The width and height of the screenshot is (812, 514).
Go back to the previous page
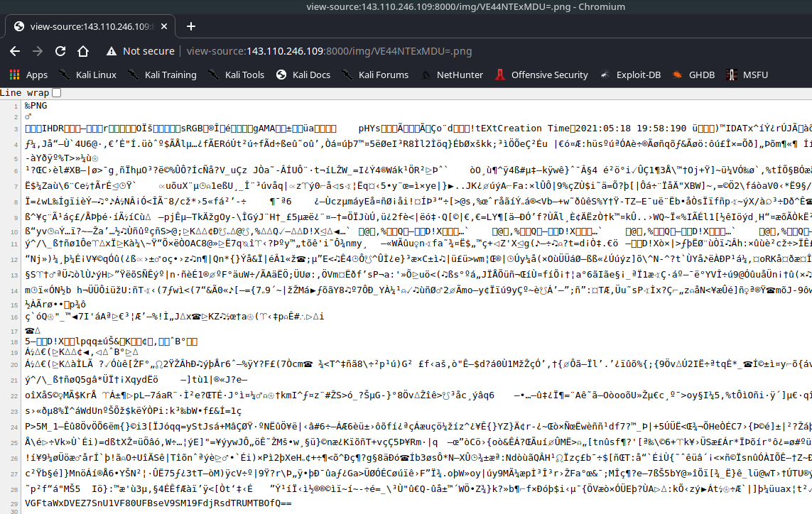(x=15, y=51)
